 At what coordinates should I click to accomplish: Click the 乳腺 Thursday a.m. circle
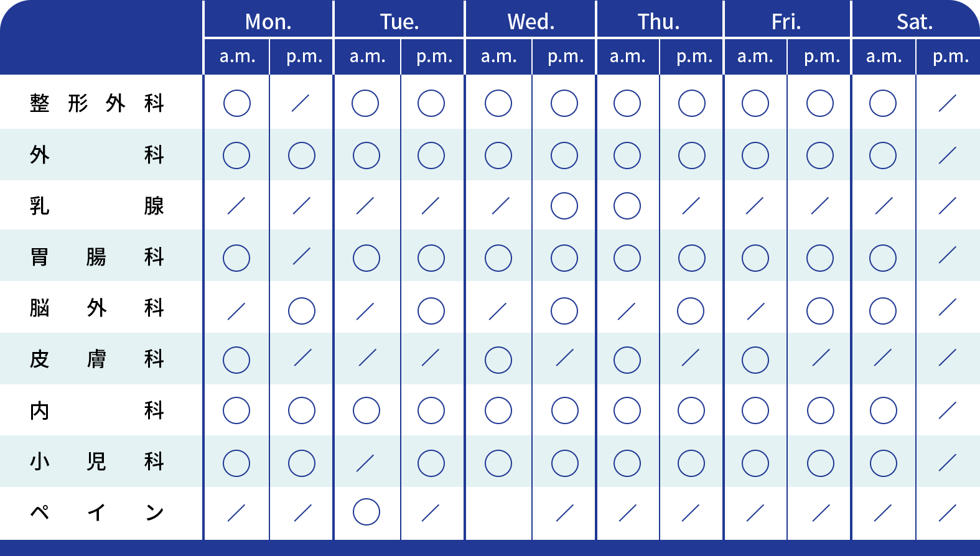tap(627, 206)
